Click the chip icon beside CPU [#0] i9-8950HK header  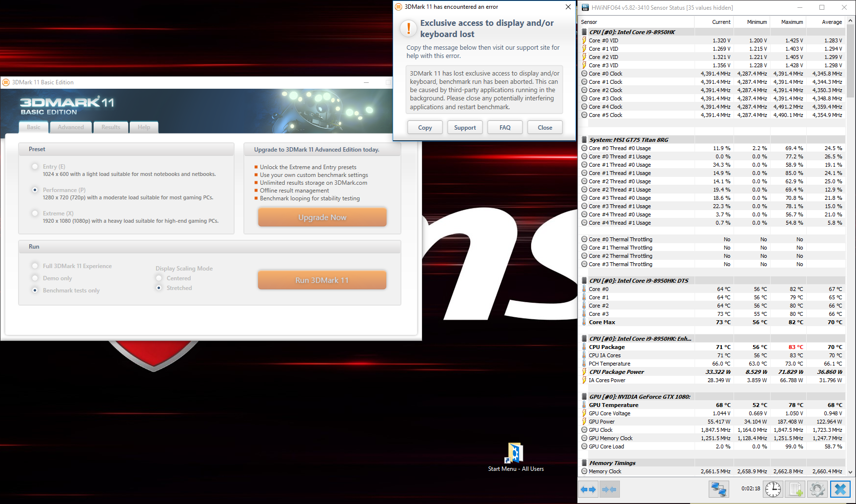pyautogui.click(x=584, y=32)
